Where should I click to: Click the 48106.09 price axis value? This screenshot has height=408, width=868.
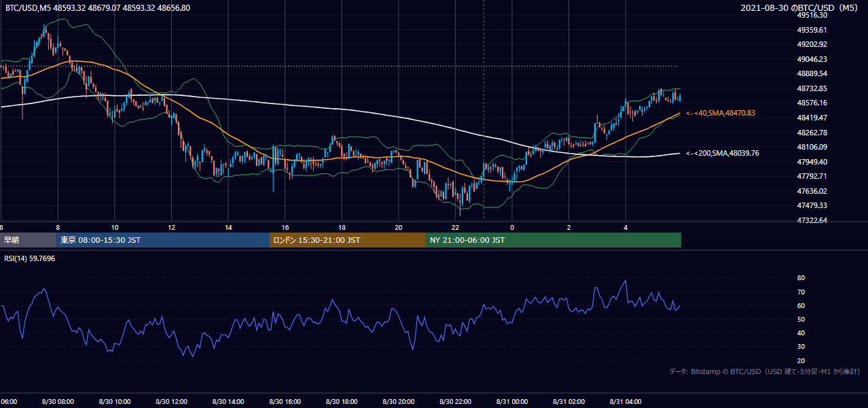pyautogui.click(x=812, y=147)
